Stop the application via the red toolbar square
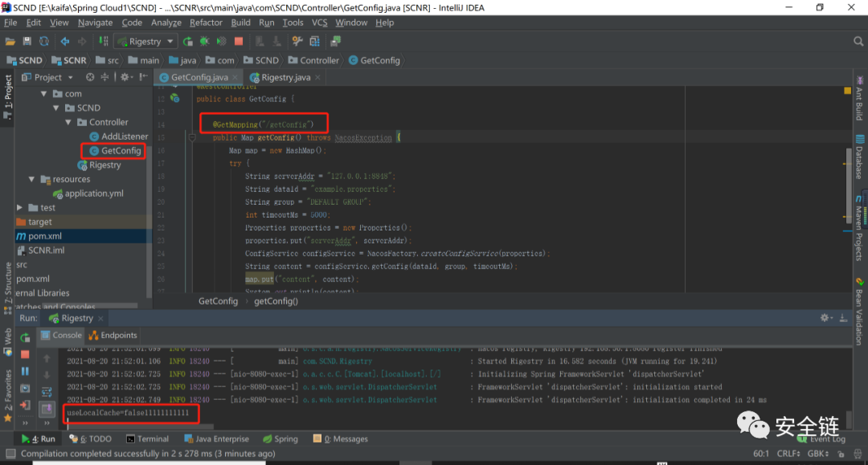Screen dimensions: 868x465 239,42
